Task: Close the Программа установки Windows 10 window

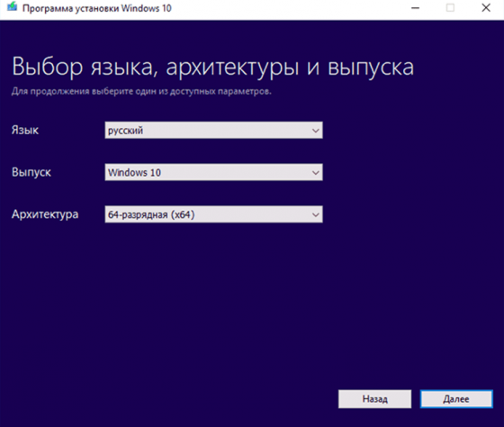Action: [486, 8]
